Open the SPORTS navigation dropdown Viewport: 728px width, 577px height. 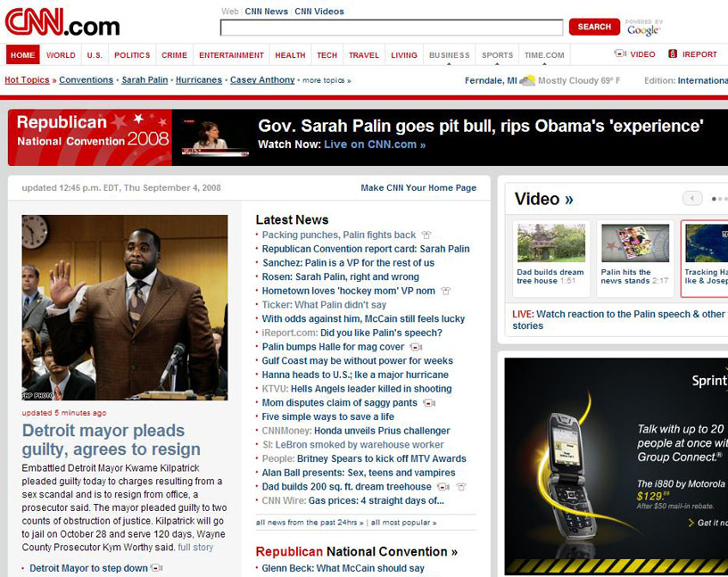point(497,55)
